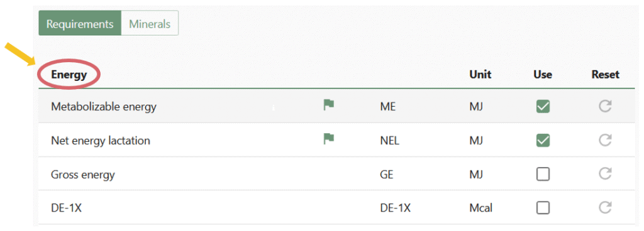The image size is (644, 231).
Task: Select the Metabolizable energy row label
Action: [104, 107]
